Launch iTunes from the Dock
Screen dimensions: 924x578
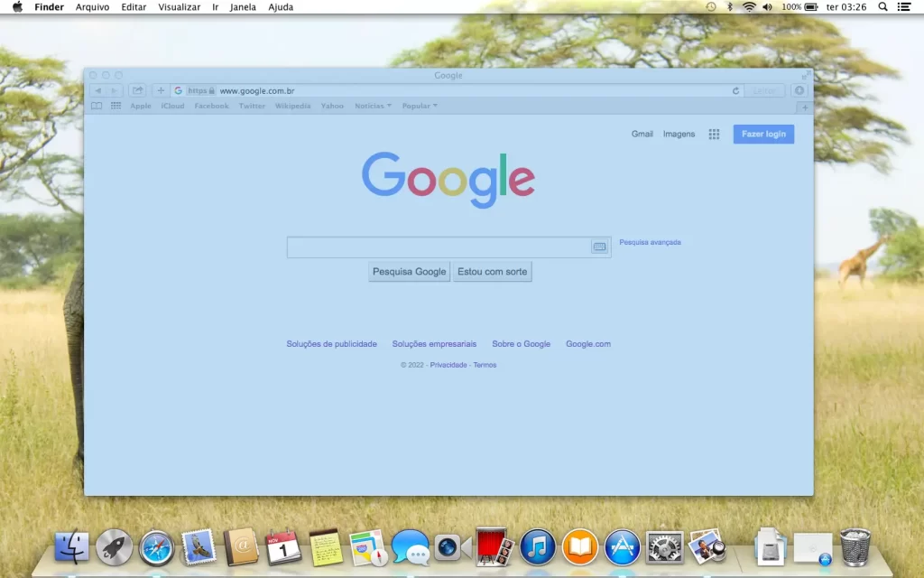pyautogui.click(x=538, y=547)
